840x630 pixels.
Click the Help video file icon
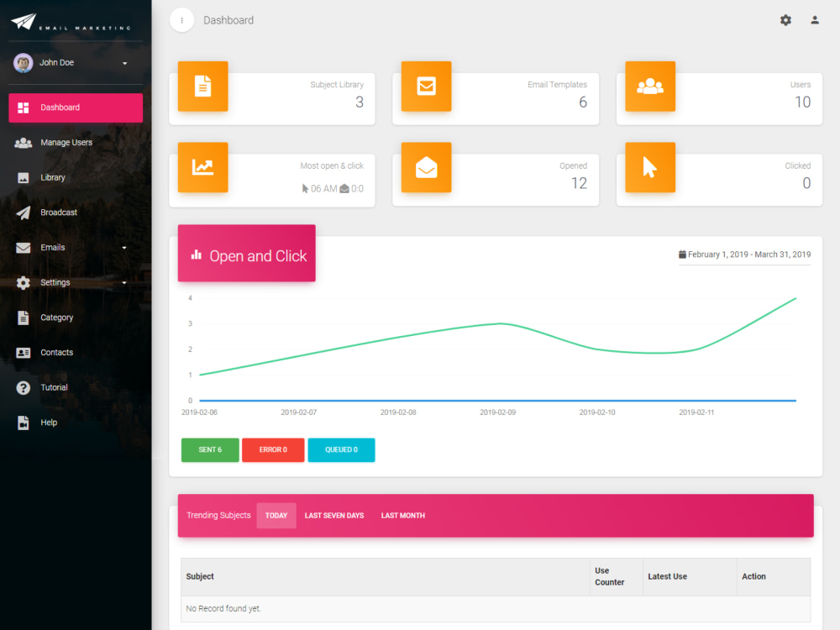[23, 423]
